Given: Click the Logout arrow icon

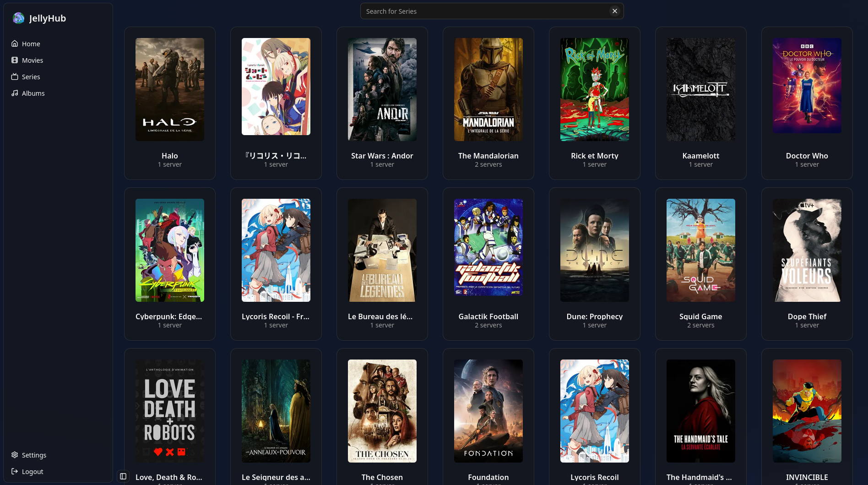Looking at the screenshot, I should 15,471.
